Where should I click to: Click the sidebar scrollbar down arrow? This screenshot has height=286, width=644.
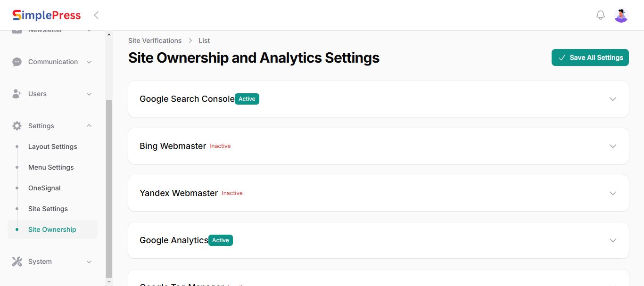109,282
